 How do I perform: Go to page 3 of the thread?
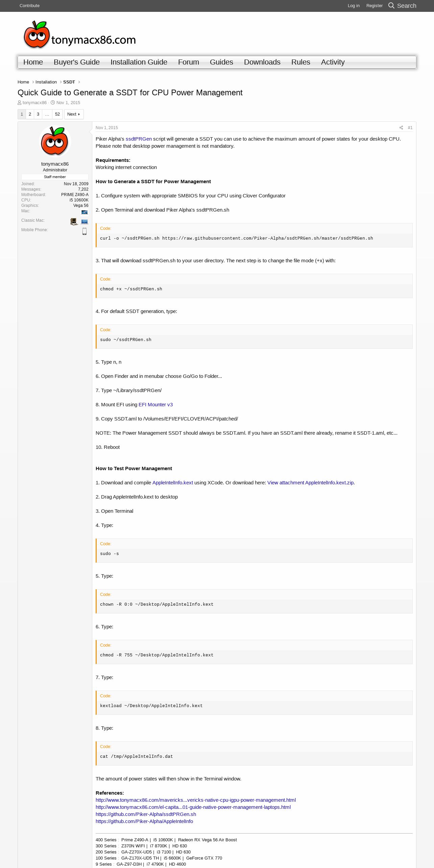38,114
